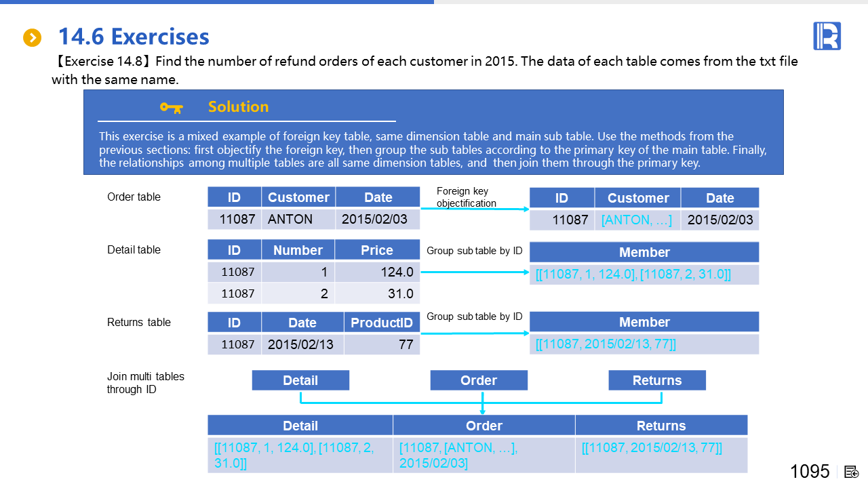
Task: Select the 124.0 price cell
Action: [397, 272]
